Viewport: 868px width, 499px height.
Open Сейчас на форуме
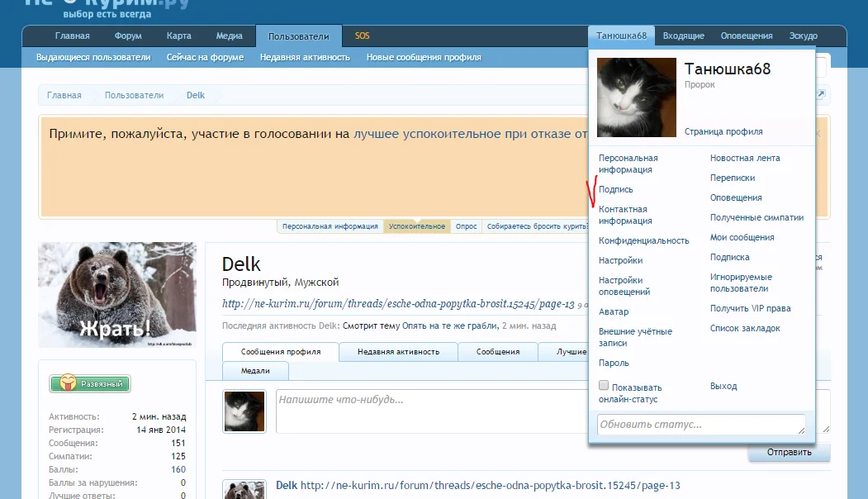tap(205, 58)
